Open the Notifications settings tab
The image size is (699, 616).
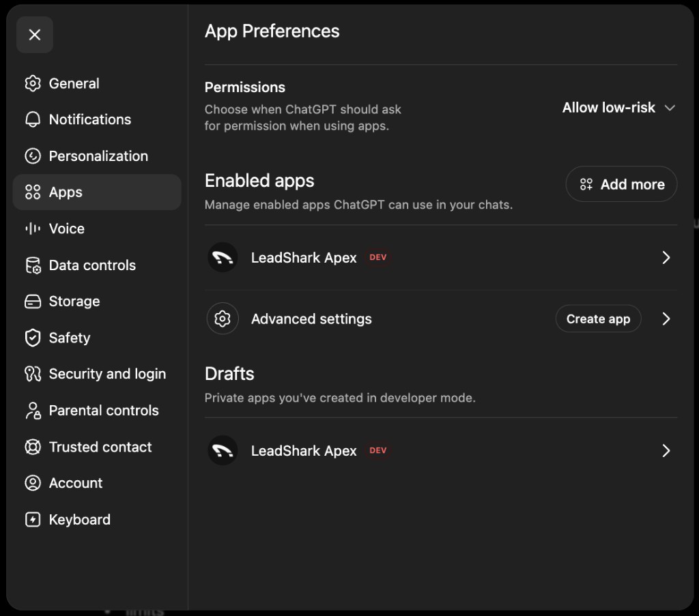click(97, 119)
